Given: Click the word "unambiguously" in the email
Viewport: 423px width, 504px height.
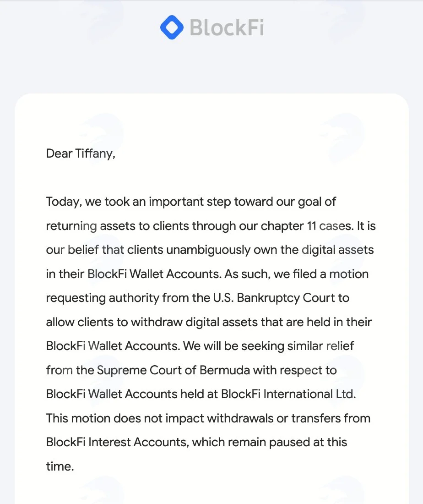Looking at the screenshot, I should point(208,250).
